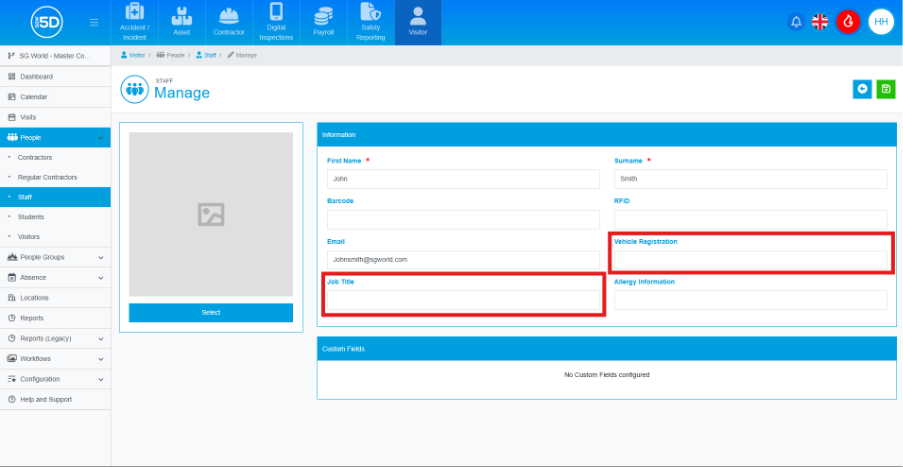
Task: Click the Surname field
Action: [750, 179]
